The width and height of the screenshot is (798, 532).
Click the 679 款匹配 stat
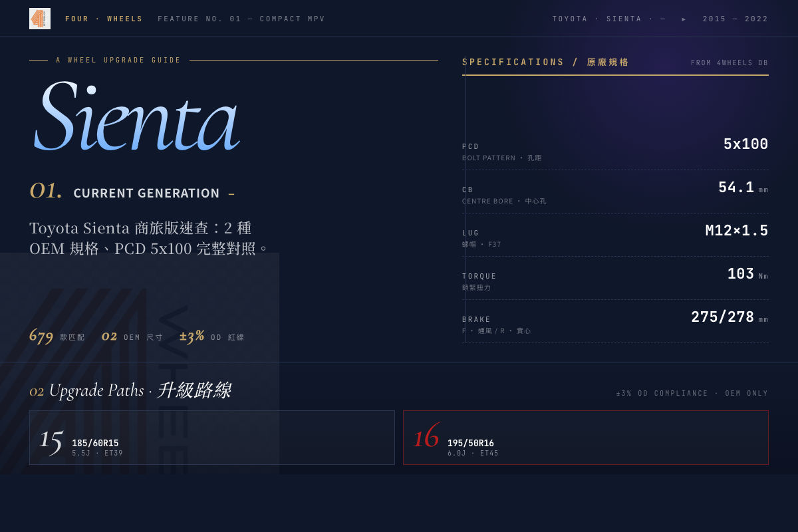coord(57,336)
